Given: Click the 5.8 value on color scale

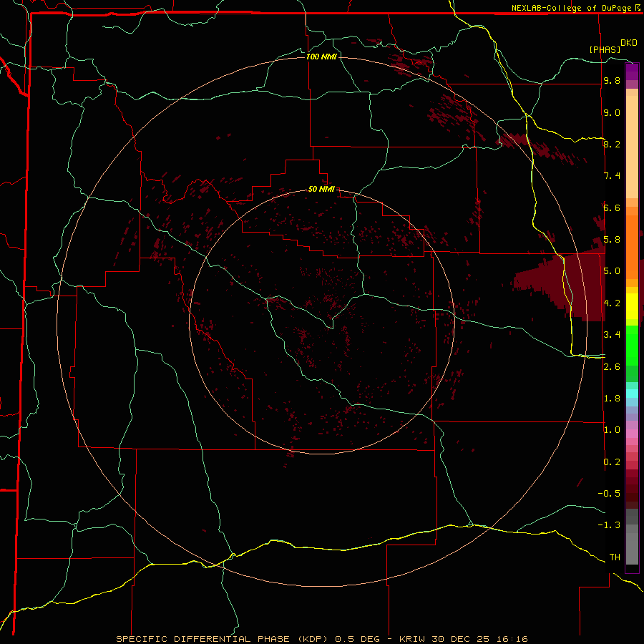Looking at the screenshot, I should pos(612,240).
